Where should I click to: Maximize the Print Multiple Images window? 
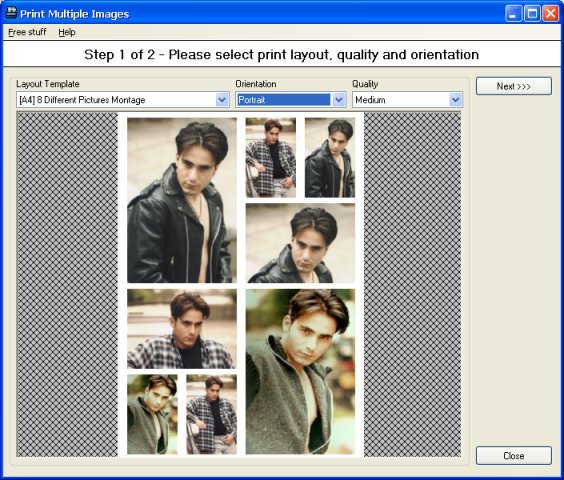[x=532, y=14]
